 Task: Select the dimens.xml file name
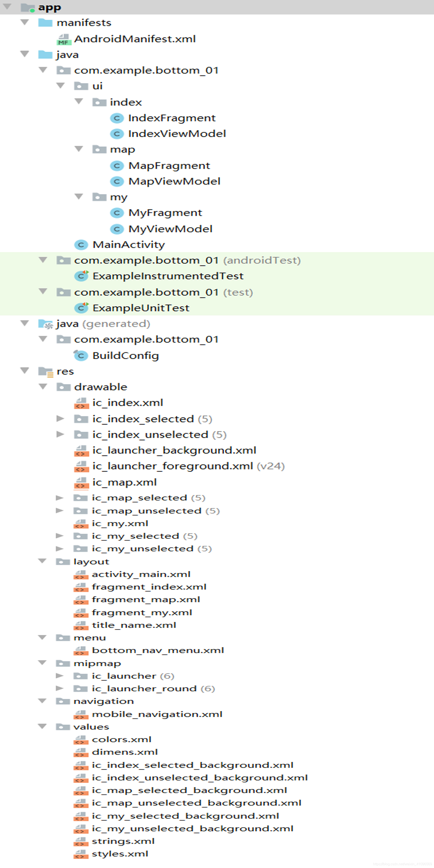tap(125, 752)
